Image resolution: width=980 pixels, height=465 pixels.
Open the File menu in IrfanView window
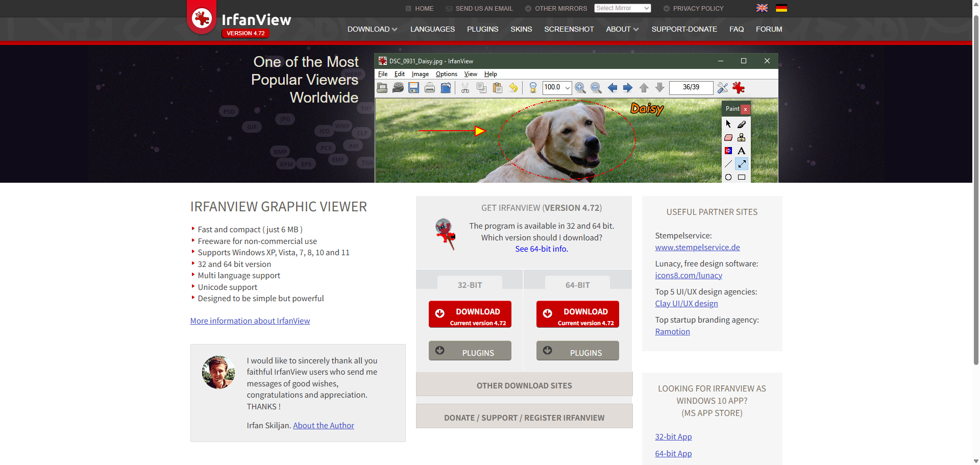click(383, 74)
